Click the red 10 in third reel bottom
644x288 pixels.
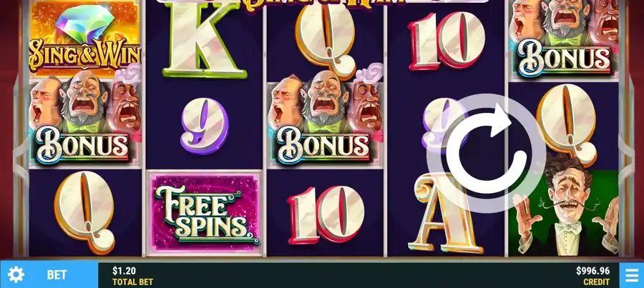click(326, 214)
